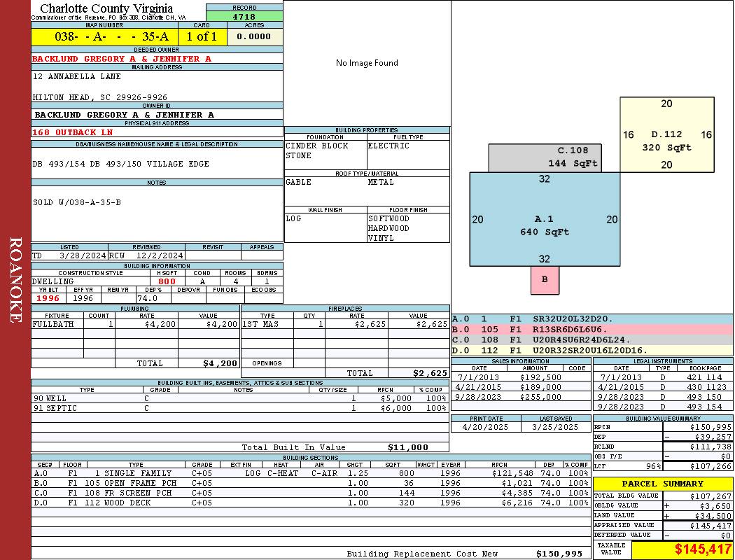The width and height of the screenshot is (735, 560).
Task: Click the note SOLD W/038-A-35-B
Action: [77, 203]
